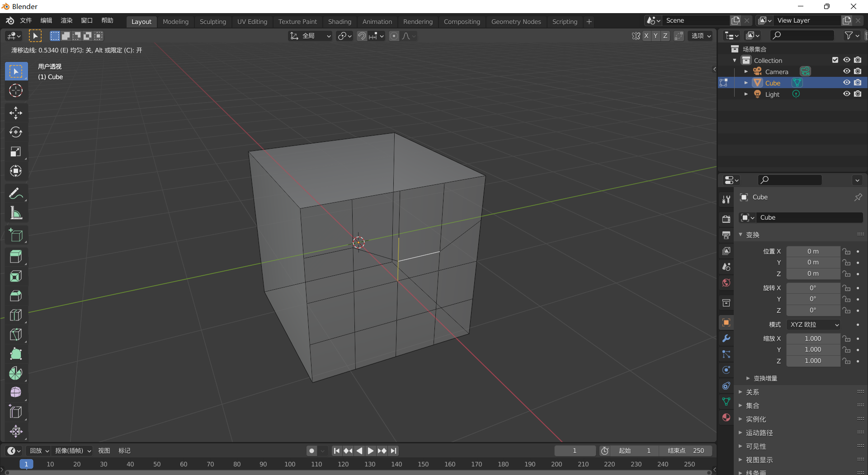The width and height of the screenshot is (868, 475).
Task: Open the Render properties tab
Action: pyautogui.click(x=726, y=219)
